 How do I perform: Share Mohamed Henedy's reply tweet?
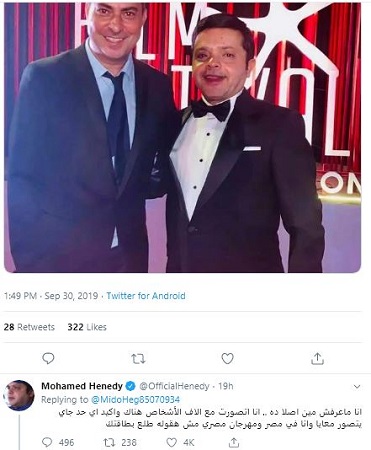[x=234, y=442]
